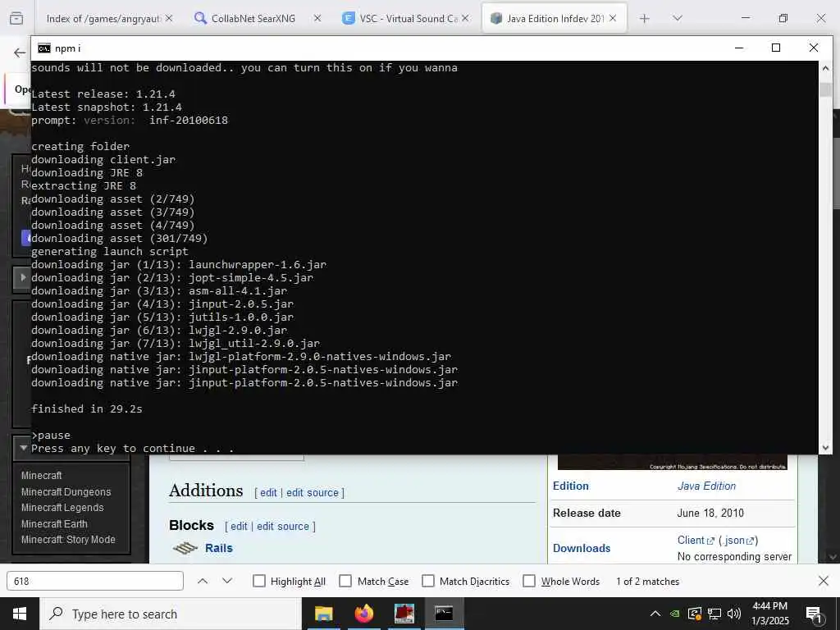Click the find bar search field containing 618
The image size is (840, 630).
tap(95, 582)
